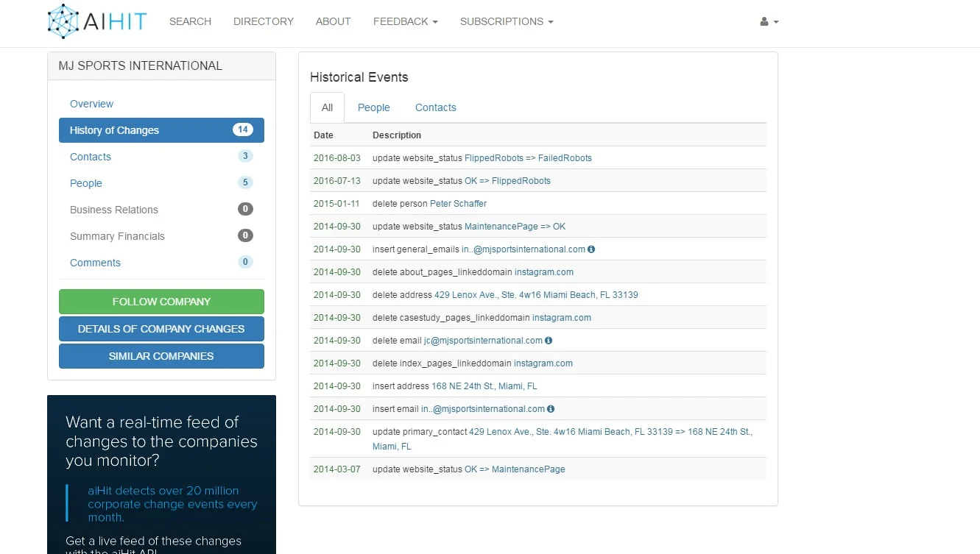This screenshot has height=554, width=980.
Task: Open People in the sidebar
Action: pos(86,183)
